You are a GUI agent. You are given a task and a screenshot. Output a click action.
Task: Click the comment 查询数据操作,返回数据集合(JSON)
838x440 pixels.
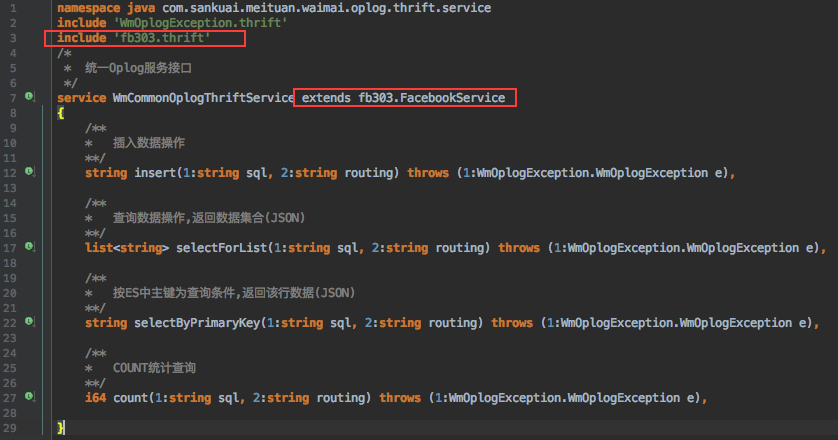(x=208, y=218)
